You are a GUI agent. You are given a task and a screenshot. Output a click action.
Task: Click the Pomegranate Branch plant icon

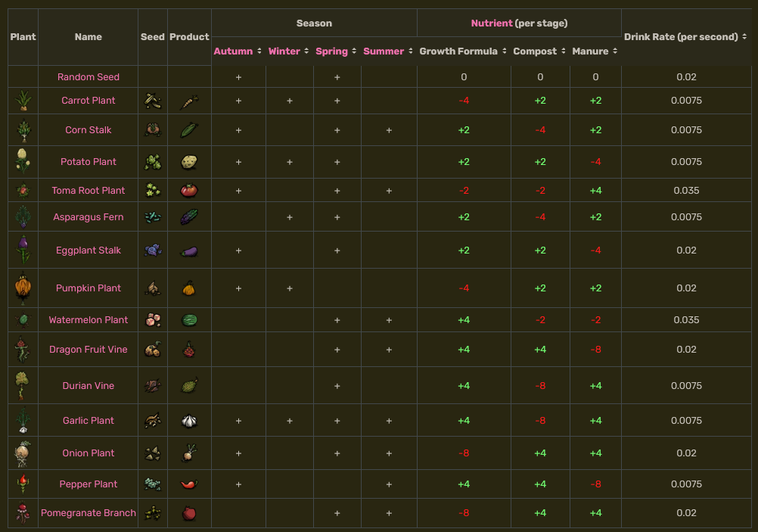22,513
